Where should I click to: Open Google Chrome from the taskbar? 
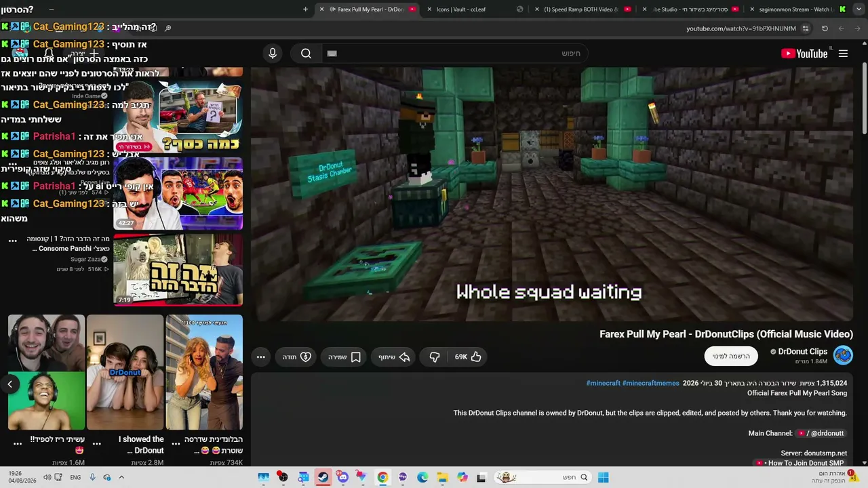click(382, 477)
